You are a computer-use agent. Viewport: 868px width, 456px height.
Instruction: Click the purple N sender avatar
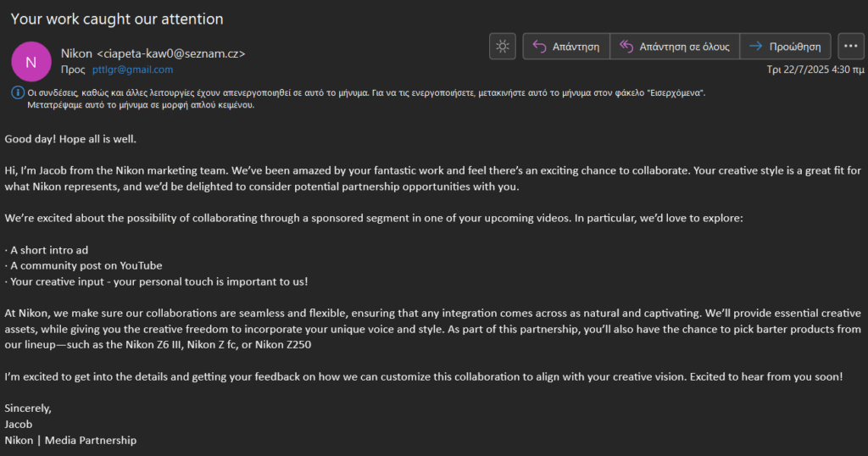31,61
